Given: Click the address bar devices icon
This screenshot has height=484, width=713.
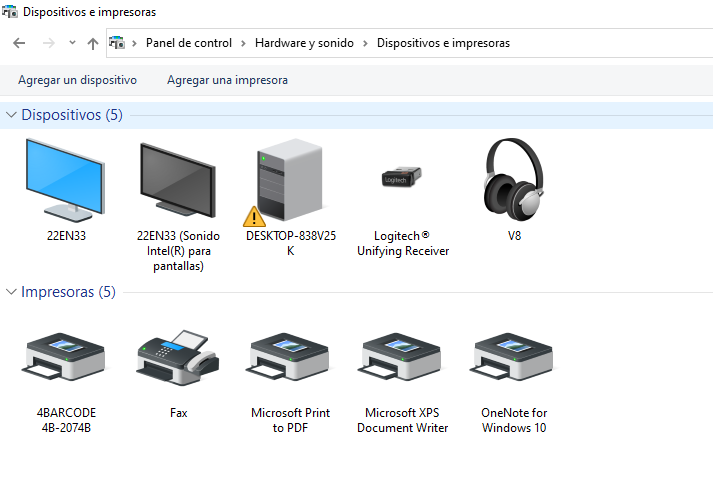Looking at the screenshot, I should [x=117, y=43].
